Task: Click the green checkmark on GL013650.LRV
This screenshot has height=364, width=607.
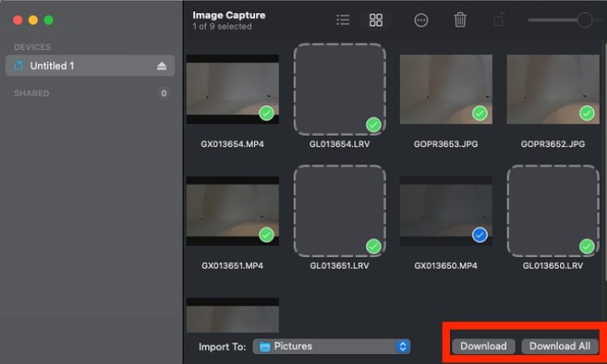Action: (x=587, y=247)
